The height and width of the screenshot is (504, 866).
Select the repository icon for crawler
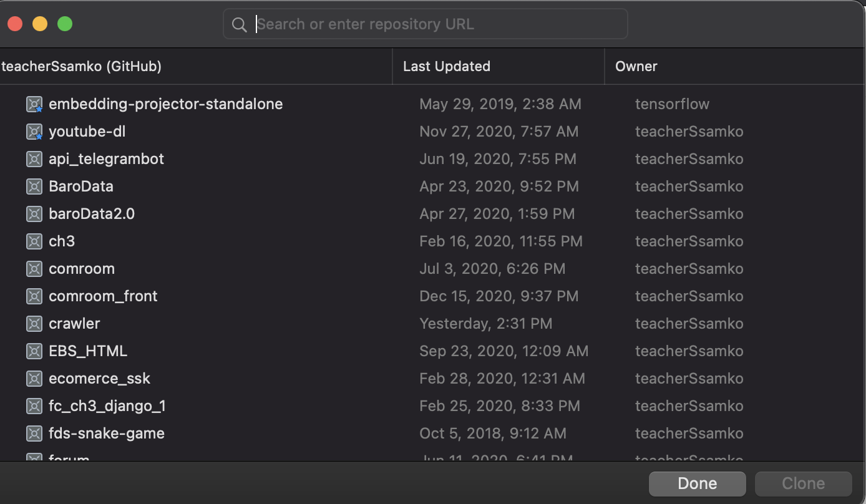click(x=34, y=324)
